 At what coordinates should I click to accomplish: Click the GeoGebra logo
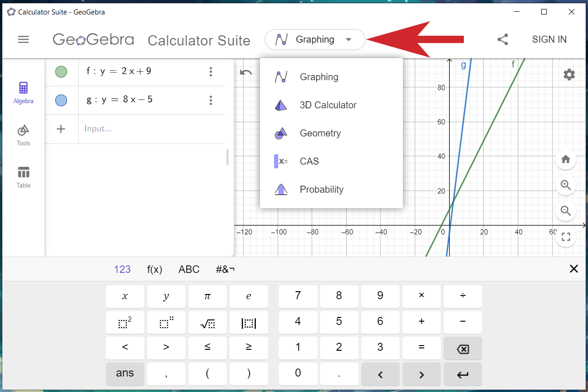[x=93, y=39]
